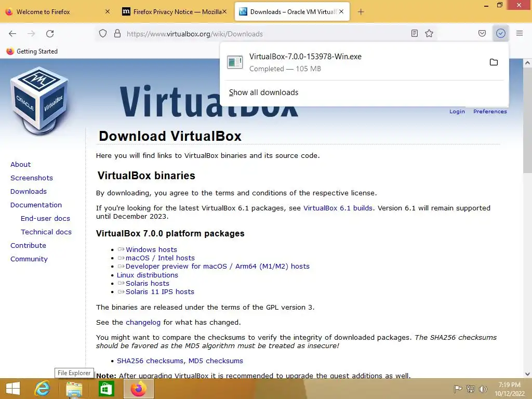This screenshot has width=532, height=399.
Task: Open the volume speaker tray icon
Action: pos(483,389)
